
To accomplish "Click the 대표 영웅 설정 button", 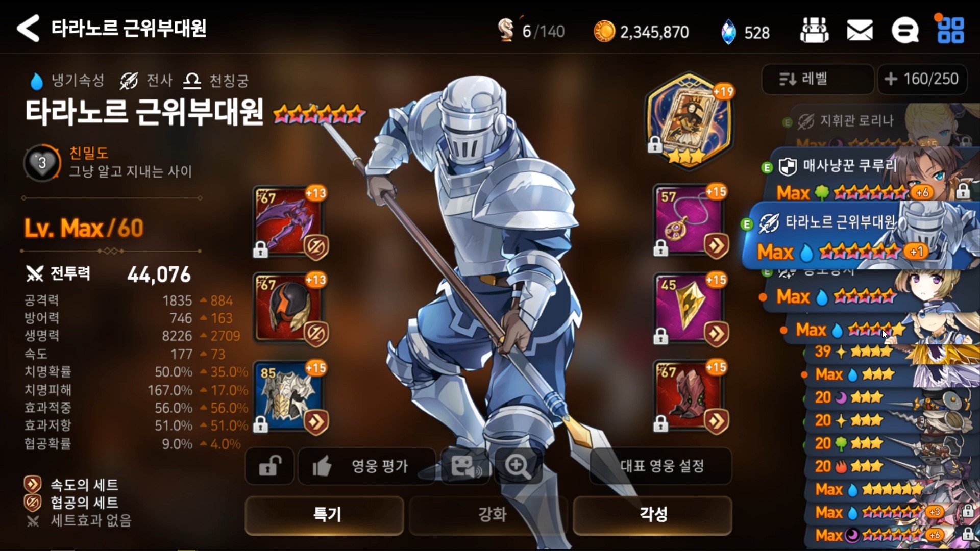I will coord(661,466).
